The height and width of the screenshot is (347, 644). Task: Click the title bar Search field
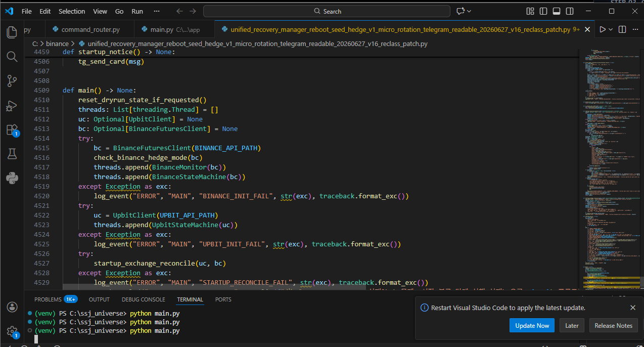point(327,11)
